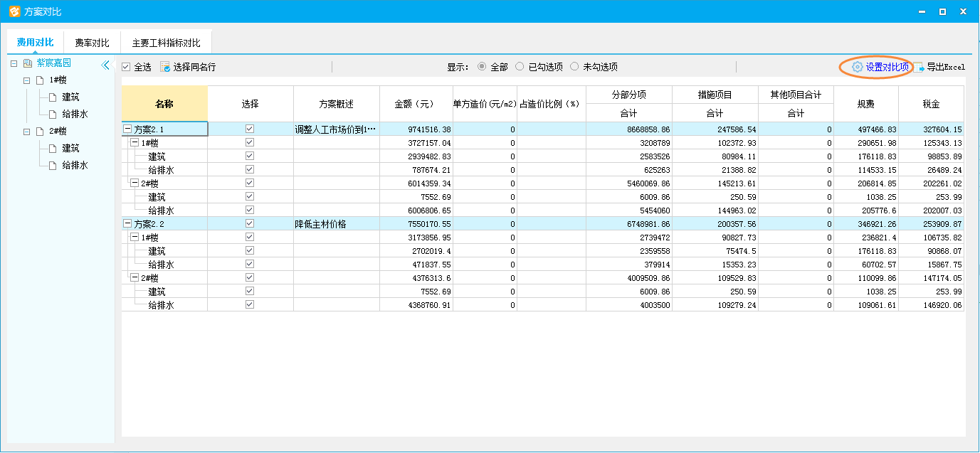Collapse the left panel with double-chevron icon
The image size is (980, 453).
tap(105, 65)
